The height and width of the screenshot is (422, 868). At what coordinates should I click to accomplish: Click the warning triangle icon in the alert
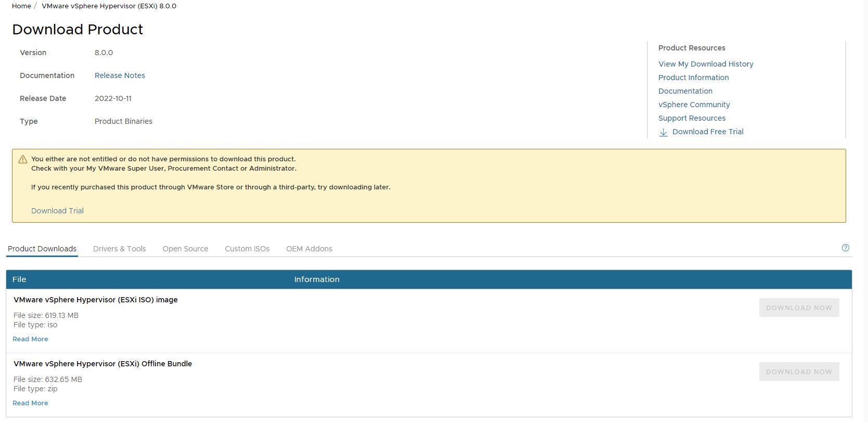click(x=22, y=159)
